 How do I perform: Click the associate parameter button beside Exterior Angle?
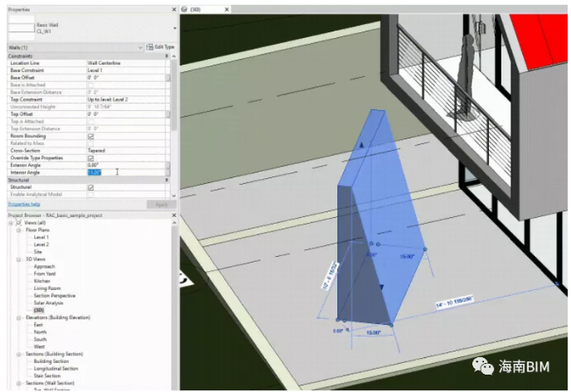(x=168, y=165)
